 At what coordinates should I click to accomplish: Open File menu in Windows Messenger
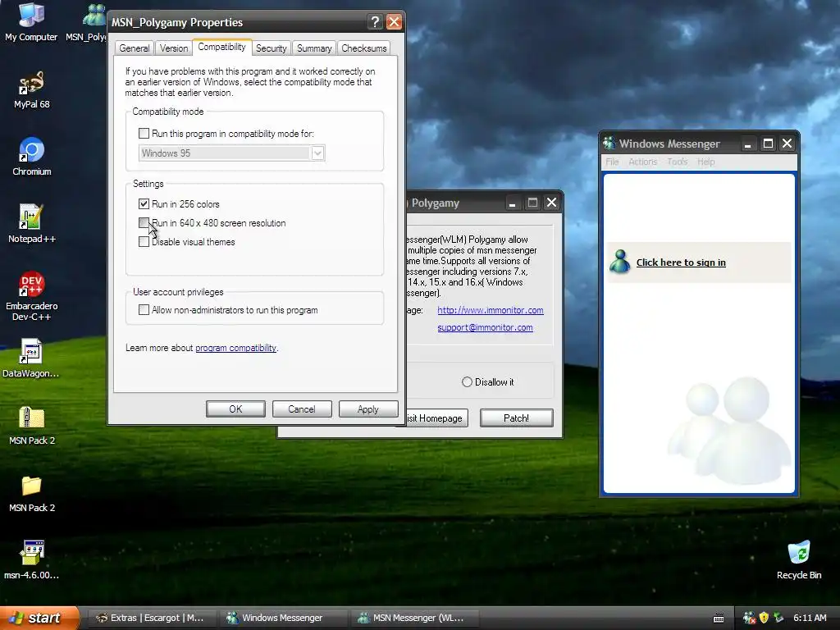click(612, 162)
